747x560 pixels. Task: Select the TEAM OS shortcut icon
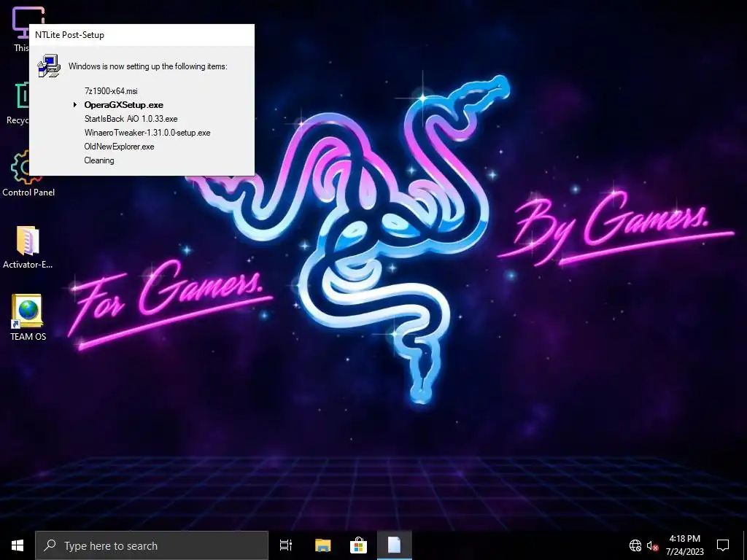28,317
